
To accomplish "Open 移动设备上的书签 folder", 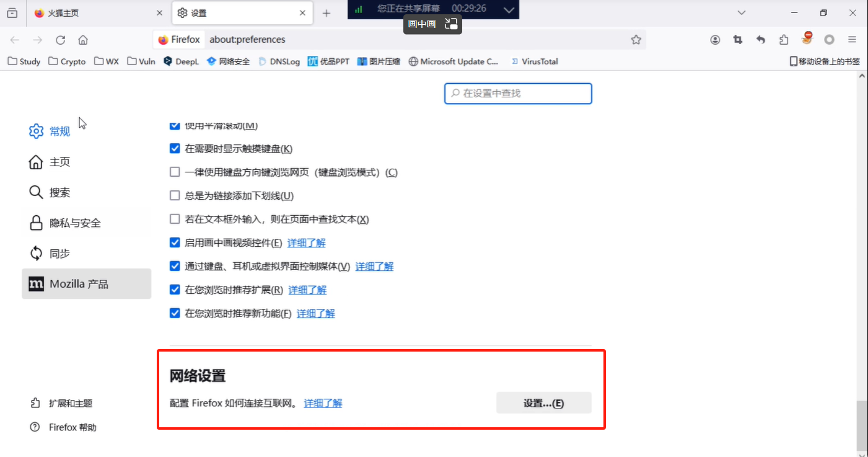I will (x=825, y=61).
